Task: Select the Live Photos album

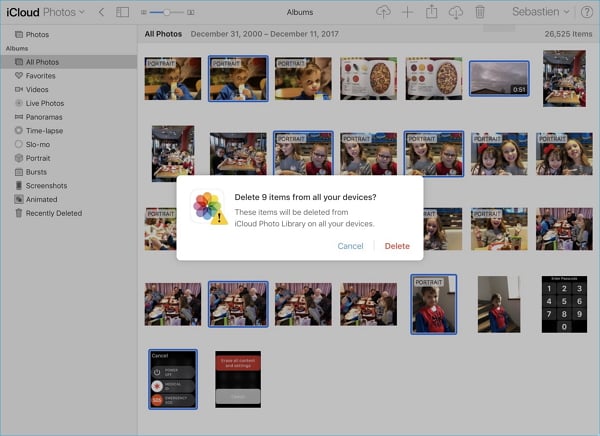Action: (45, 103)
